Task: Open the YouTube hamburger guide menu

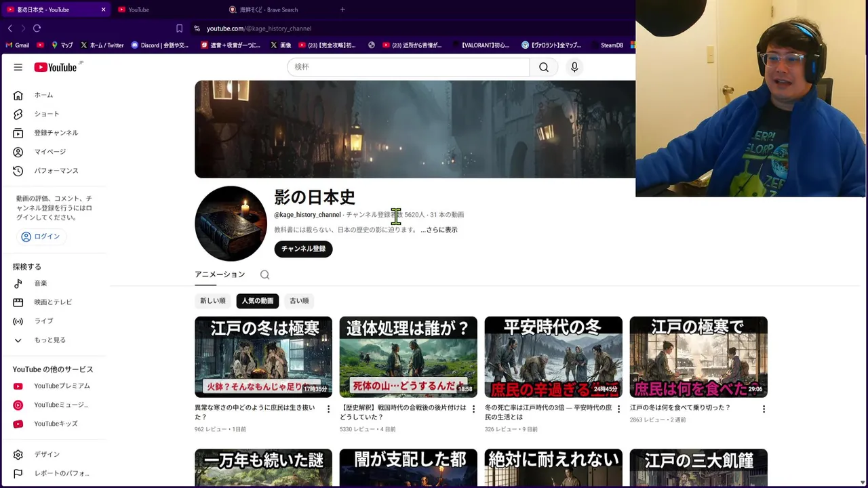Action: (18, 67)
